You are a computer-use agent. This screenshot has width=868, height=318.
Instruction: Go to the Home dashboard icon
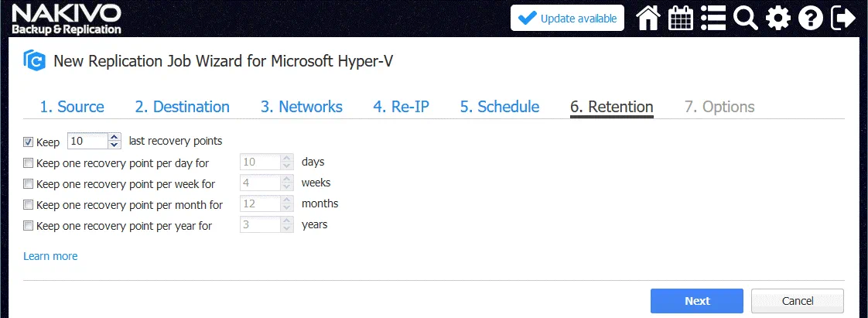[648, 19]
